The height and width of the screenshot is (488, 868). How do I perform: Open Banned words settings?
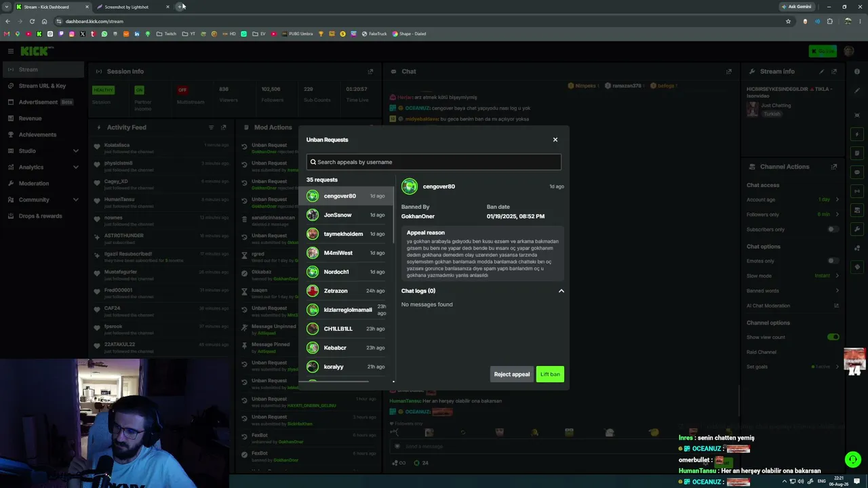793,291
